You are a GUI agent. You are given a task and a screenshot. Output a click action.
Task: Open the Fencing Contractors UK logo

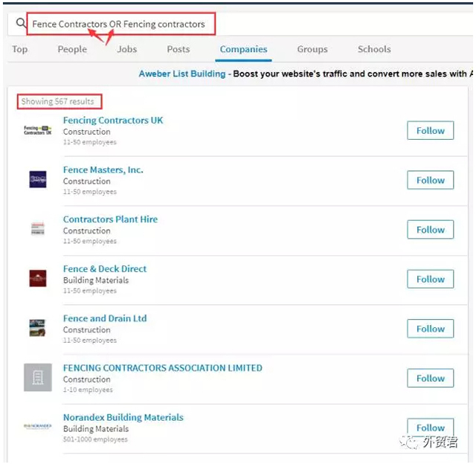38,131
